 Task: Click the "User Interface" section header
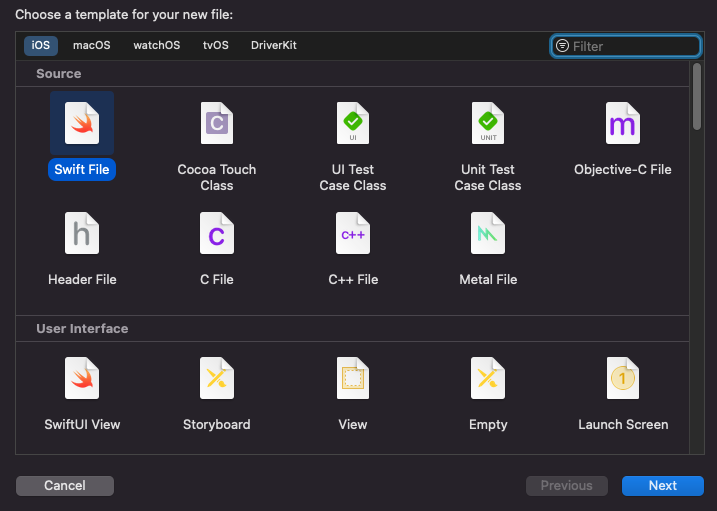click(x=82, y=329)
